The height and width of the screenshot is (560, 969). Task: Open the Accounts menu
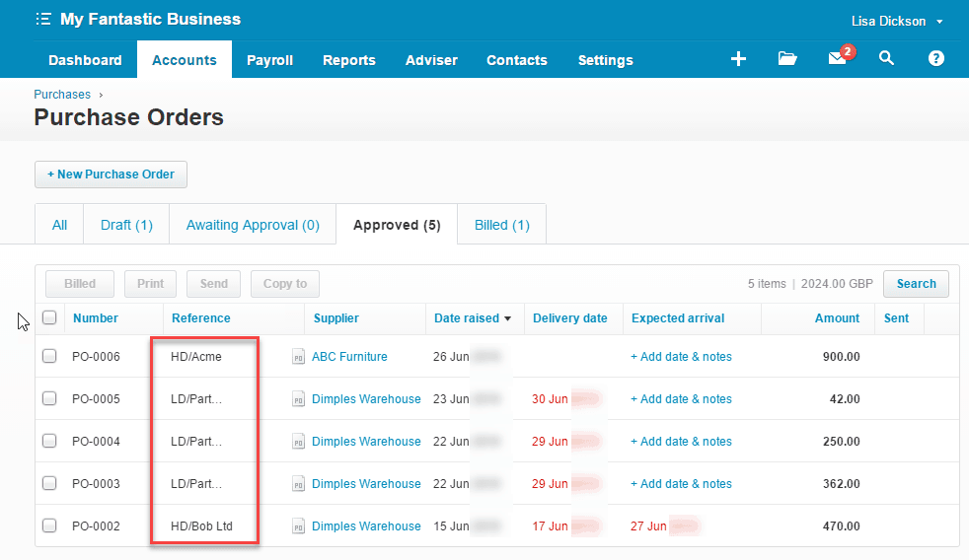click(x=185, y=60)
